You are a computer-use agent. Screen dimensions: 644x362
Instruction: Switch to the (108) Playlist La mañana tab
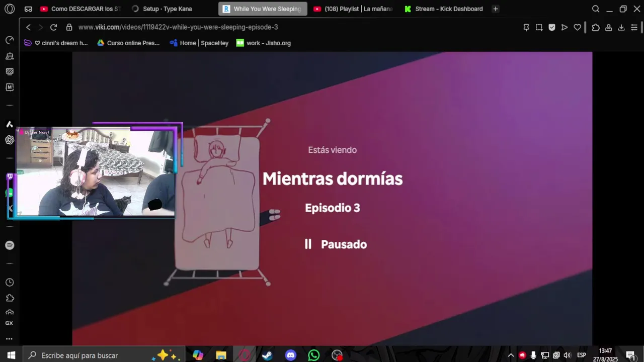354,9
